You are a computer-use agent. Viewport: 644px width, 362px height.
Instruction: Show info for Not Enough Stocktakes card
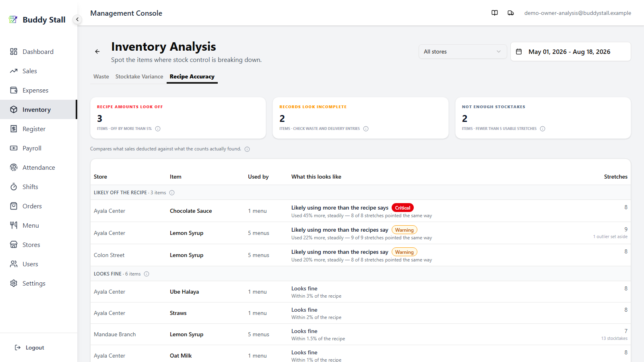click(543, 129)
